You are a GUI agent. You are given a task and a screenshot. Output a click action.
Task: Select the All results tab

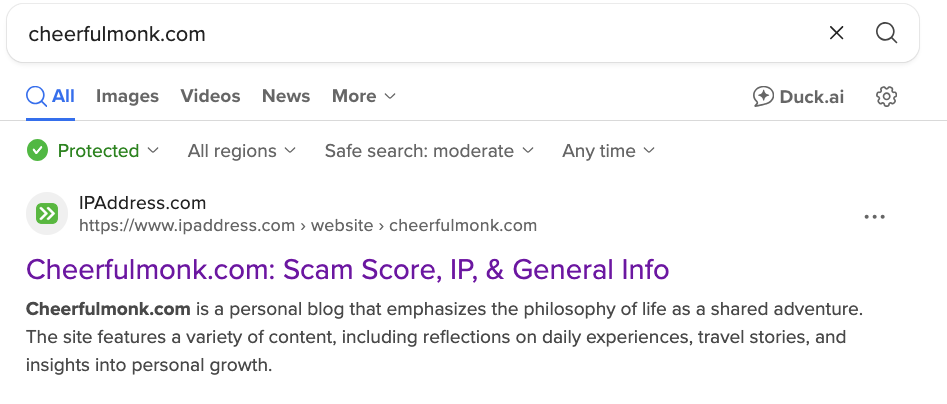pos(51,97)
